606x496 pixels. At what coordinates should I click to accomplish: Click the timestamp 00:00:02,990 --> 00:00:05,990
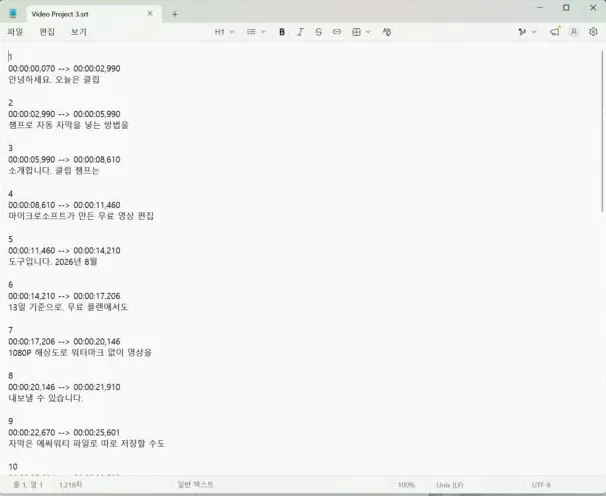click(64, 114)
